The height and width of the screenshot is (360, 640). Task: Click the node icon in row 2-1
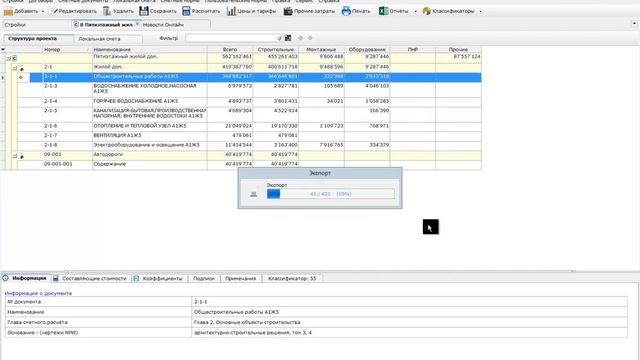pyautogui.click(x=22, y=69)
